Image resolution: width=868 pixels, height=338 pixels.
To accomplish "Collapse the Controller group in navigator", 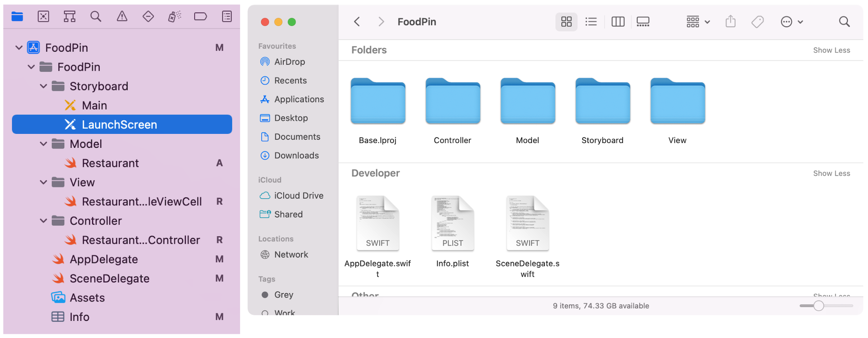I will 43,221.
